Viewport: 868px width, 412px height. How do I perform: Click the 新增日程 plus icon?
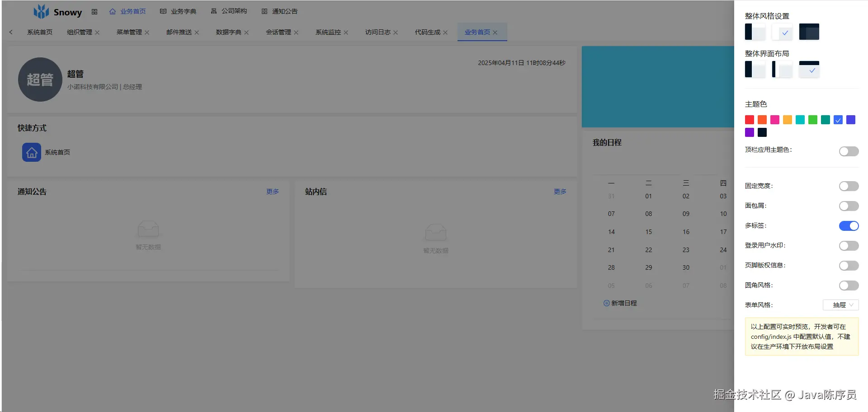(x=606, y=303)
